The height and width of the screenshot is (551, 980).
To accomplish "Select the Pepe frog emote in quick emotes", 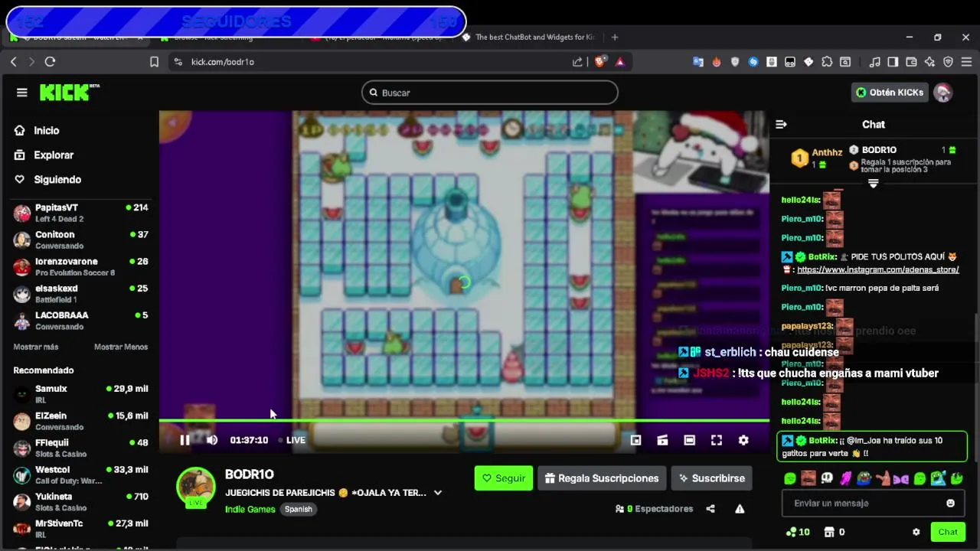I will click(x=864, y=479).
